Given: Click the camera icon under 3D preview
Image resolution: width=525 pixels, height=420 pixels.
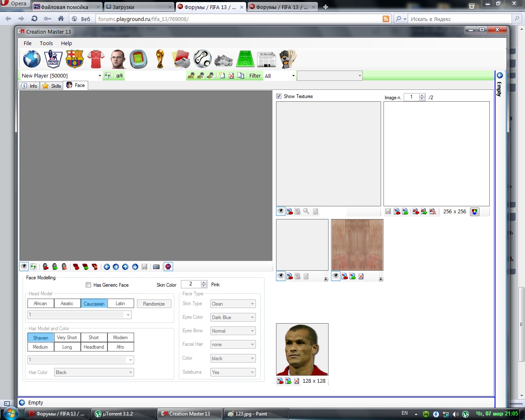Looking at the screenshot, I should tap(156, 267).
